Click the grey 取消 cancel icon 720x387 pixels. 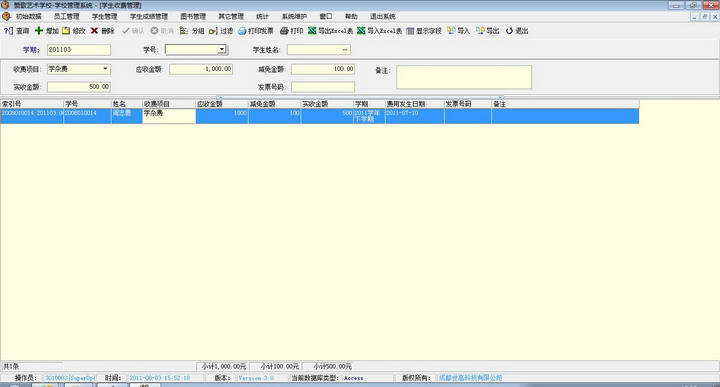pos(155,31)
